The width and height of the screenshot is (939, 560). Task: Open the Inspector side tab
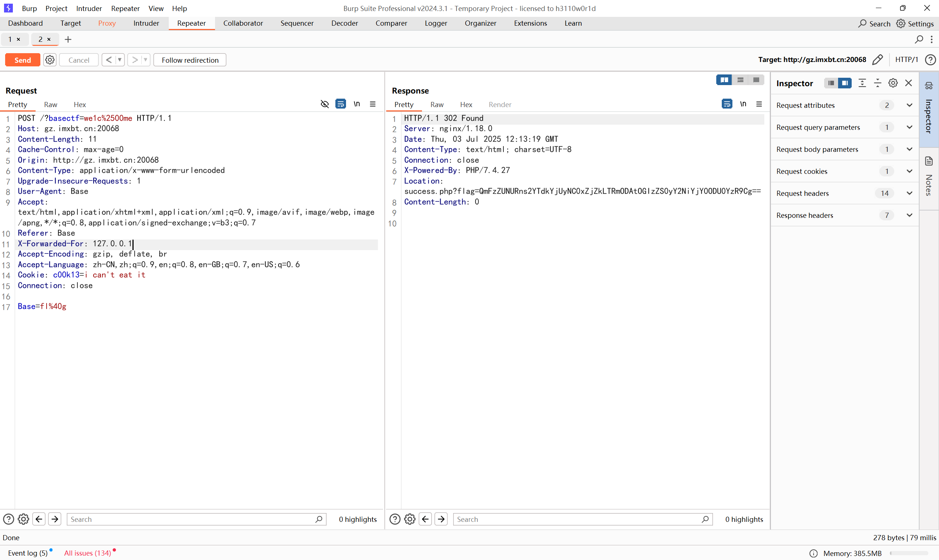point(929,109)
